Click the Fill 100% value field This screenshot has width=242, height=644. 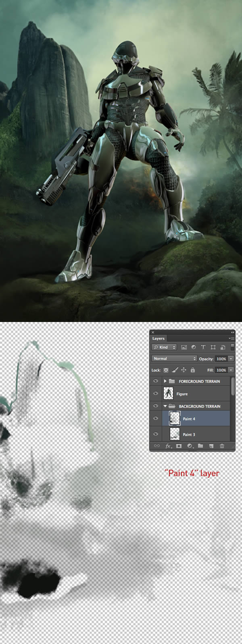click(221, 370)
